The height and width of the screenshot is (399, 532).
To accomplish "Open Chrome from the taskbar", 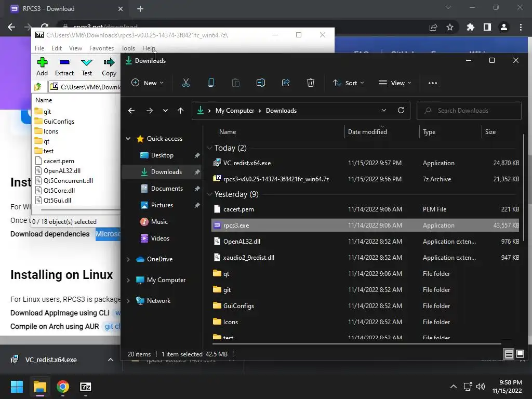I will coord(63,387).
